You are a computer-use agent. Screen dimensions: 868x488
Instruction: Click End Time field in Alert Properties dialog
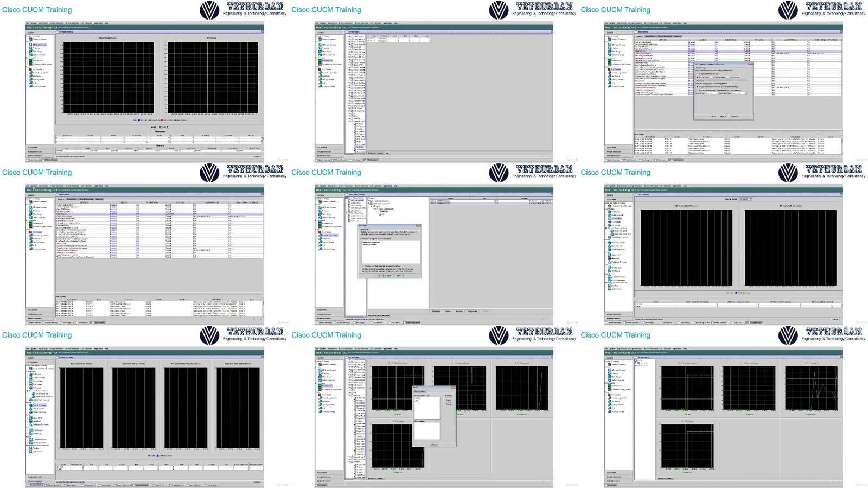[739, 93]
